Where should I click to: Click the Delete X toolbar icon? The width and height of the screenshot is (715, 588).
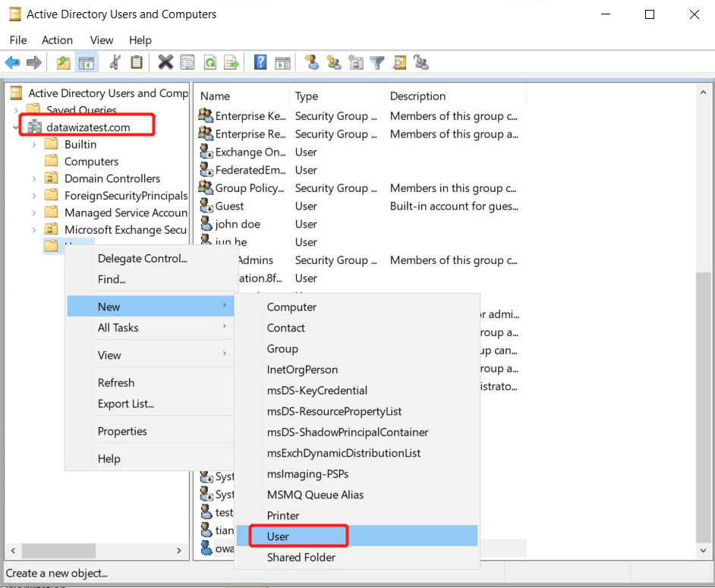165,62
